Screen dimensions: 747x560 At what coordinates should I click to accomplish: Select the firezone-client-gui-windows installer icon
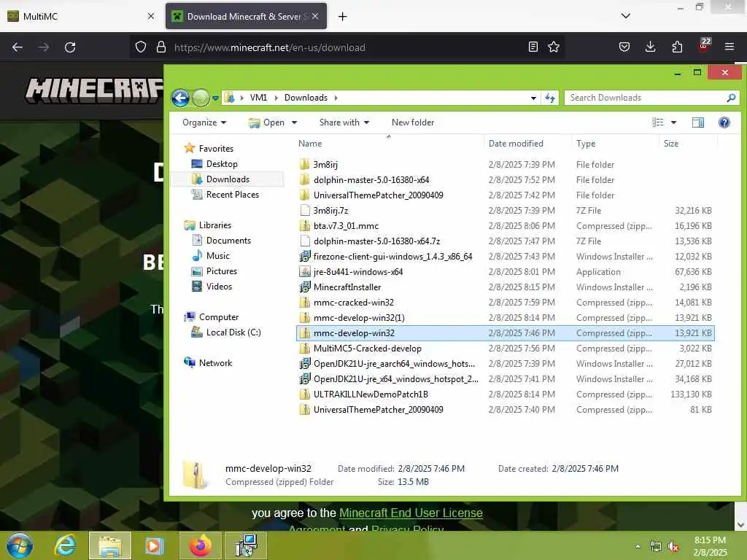(305, 256)
